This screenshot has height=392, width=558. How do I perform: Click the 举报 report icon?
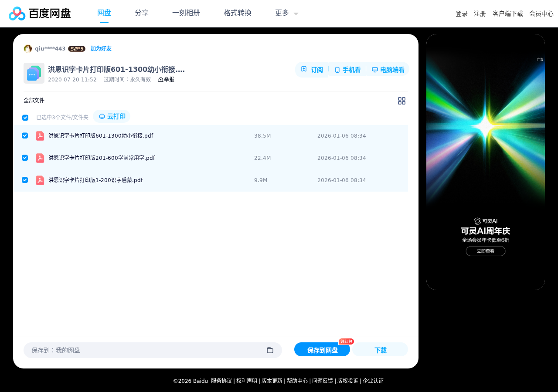click(160, 80)
